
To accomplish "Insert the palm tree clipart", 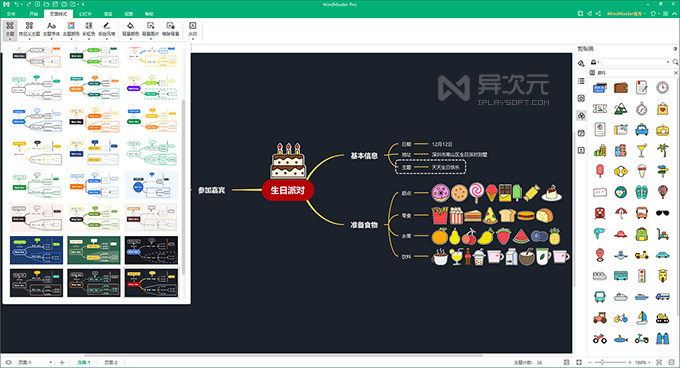I will coord(662,150).
